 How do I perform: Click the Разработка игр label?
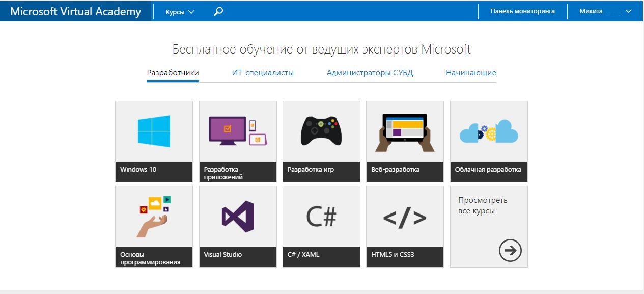(311, 169)
